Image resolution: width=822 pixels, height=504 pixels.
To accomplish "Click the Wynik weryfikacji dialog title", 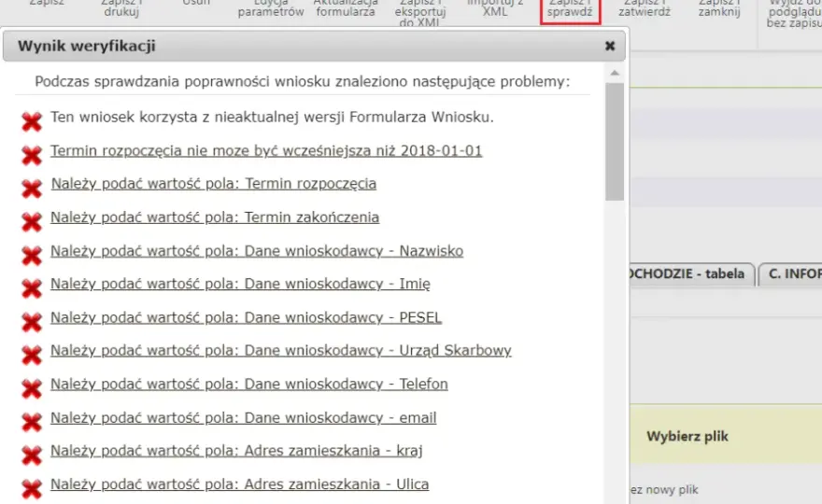I will pyautogui.click(x=87, y=46).
